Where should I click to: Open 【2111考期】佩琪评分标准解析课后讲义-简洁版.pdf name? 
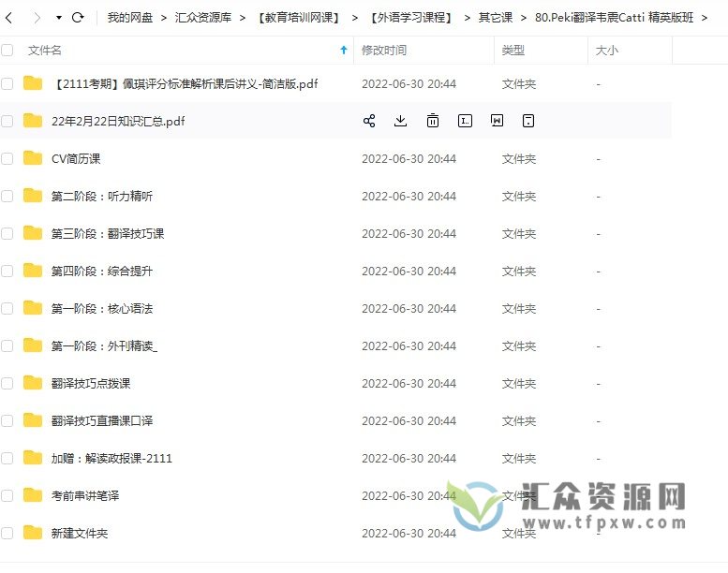[x=186, y=84]
